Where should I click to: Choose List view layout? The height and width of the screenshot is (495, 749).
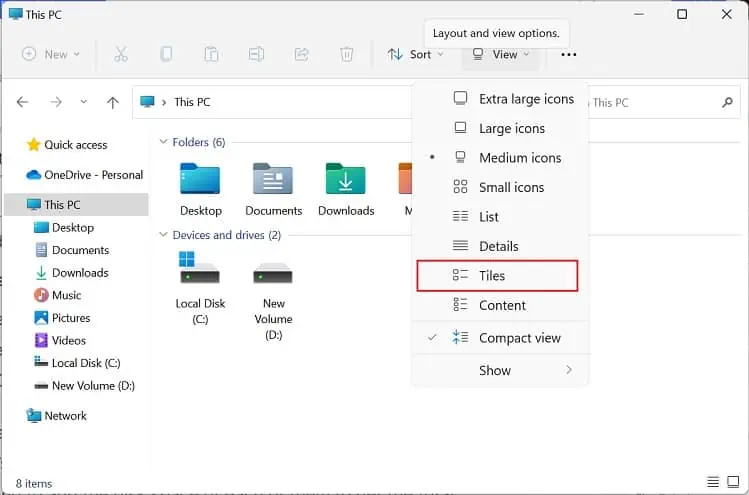click(x=500, y=217)
